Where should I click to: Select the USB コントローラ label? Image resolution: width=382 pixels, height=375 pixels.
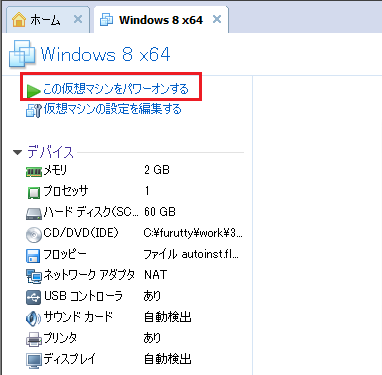click(83, 296)
